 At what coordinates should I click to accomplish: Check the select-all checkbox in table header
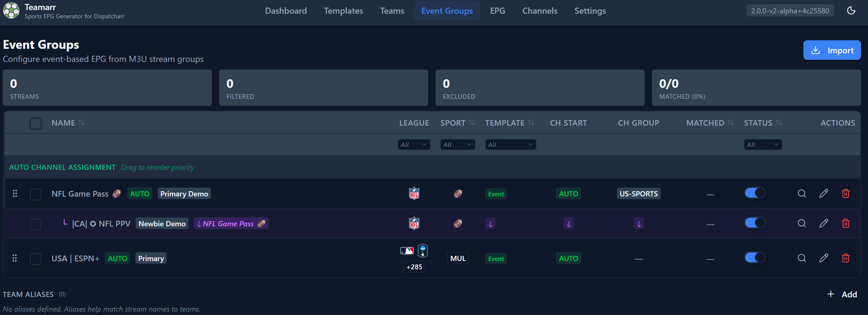coord(35,123)
